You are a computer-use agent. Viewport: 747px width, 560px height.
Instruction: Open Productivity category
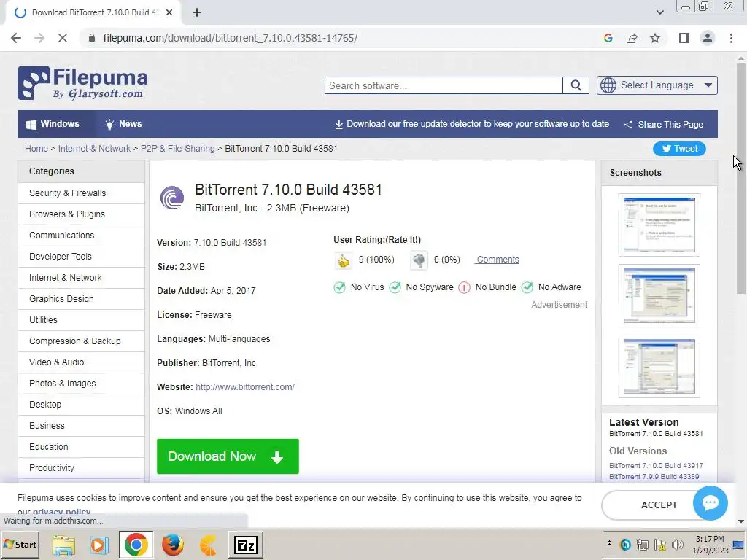point(81,467)
